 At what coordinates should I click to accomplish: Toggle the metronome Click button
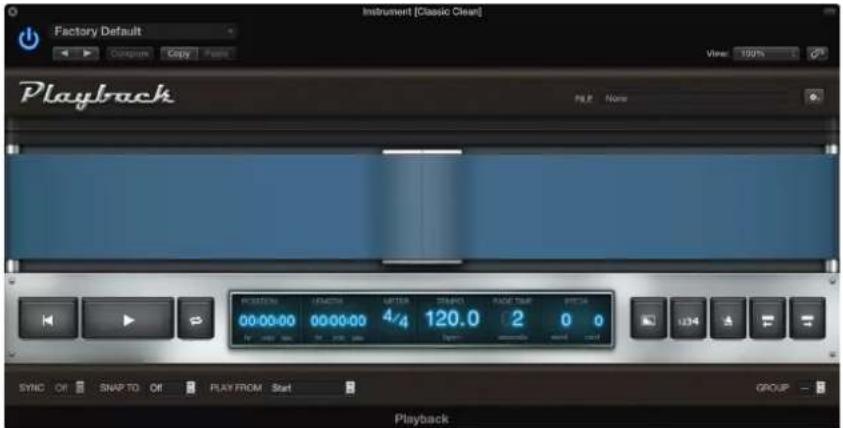[728, 319]
